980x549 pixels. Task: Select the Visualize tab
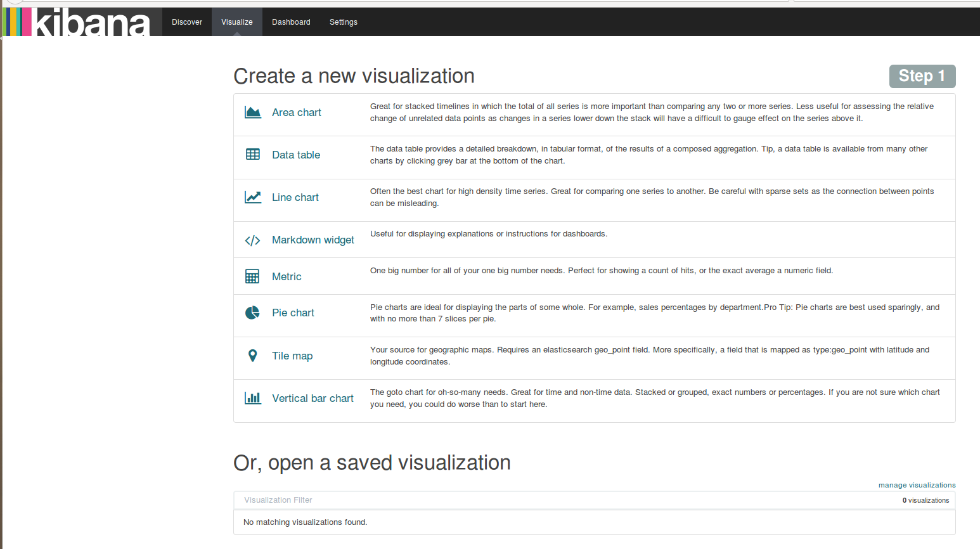[236, 22]
